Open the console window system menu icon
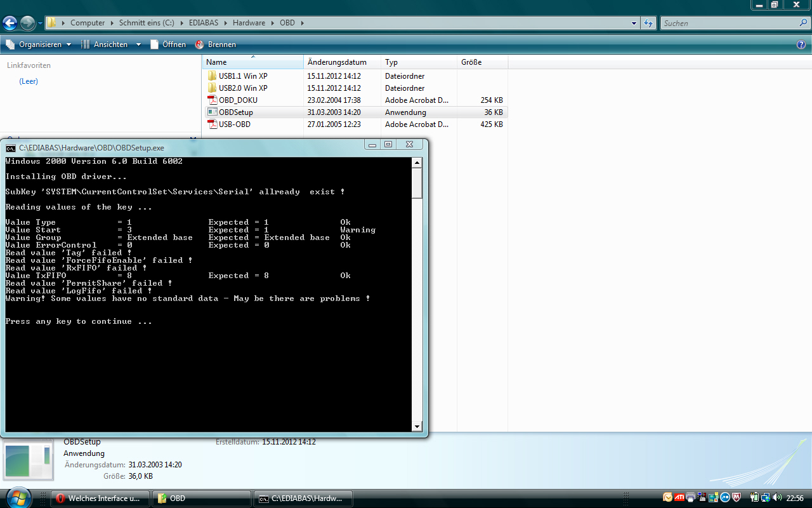 (x=11, y=148)
